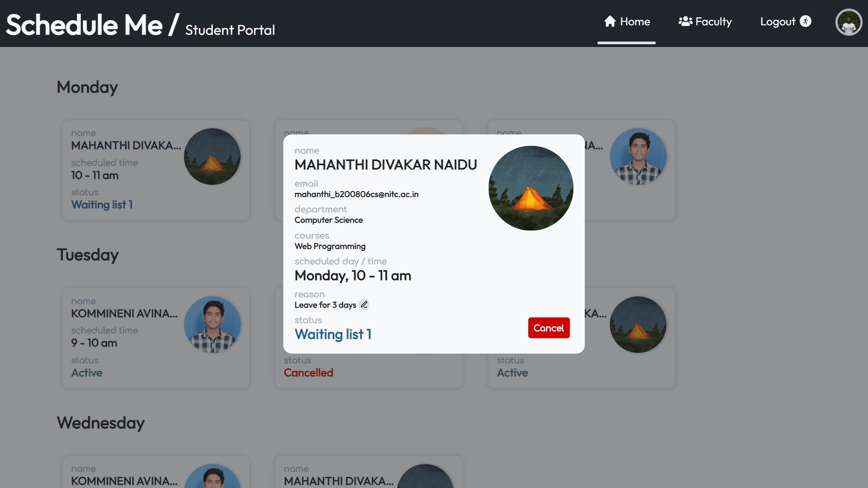The width and height of the screenshot is (868, 488).
Task: Click the Waiting list 1 status in the modal
Action: tap(333, 334)
